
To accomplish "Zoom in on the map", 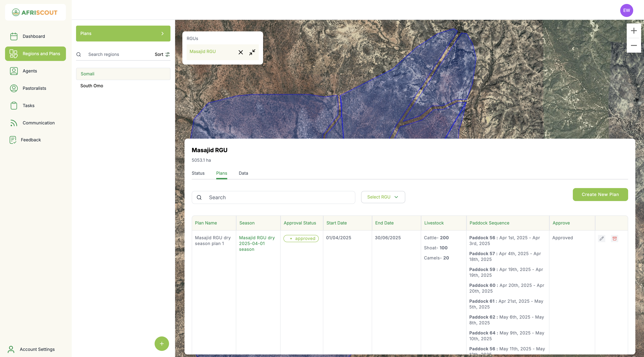I will (634, 31).
